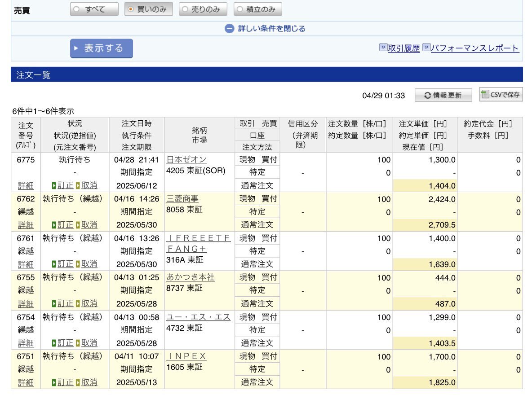Click the order price 444.0 cell

click(445, 278)
